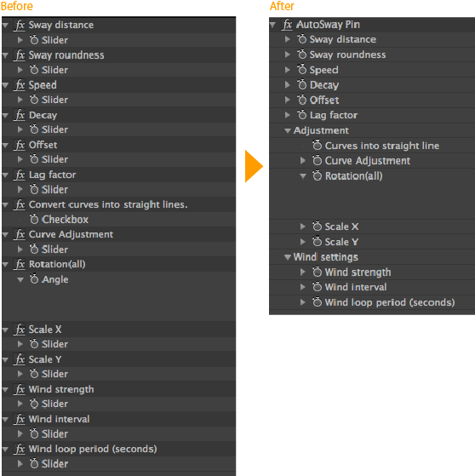Click the stopwatch next to Checkbox property
This screenshot has width=475, height=476.
pyautogui.click(x=34, y=219)
